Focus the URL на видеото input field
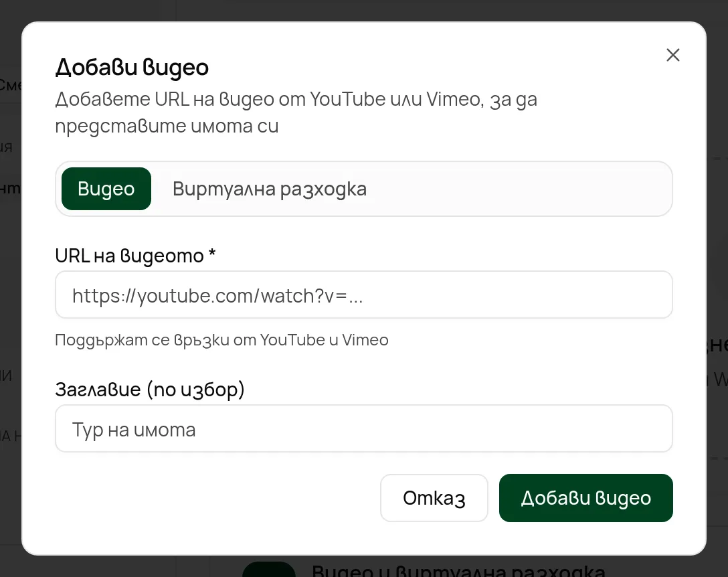The width and height of the screenshot is (728, 577). (x=364, y=295)
